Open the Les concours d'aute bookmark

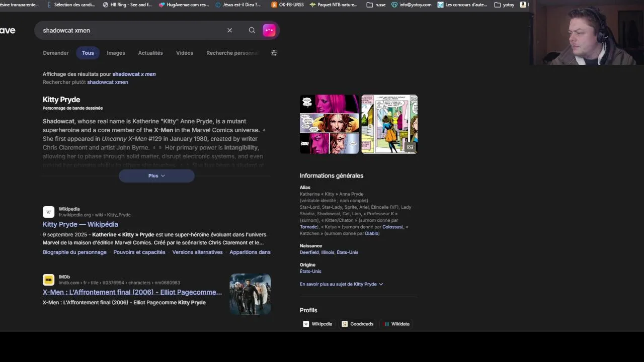[x=462, y=5]
